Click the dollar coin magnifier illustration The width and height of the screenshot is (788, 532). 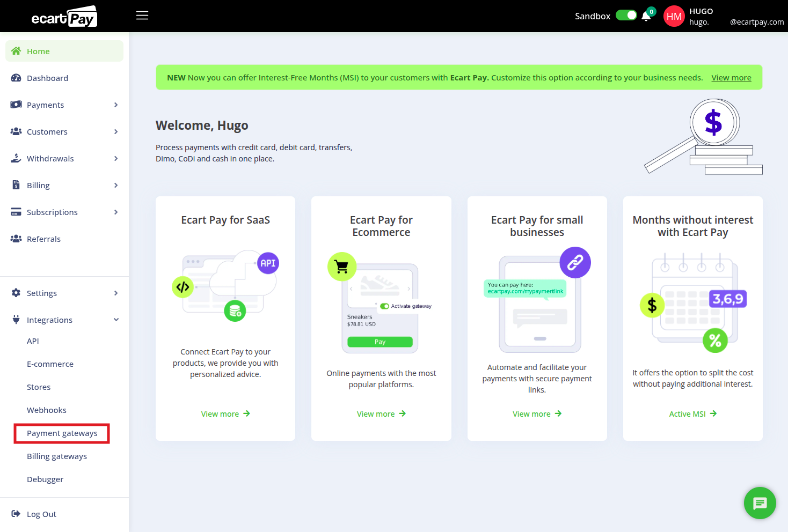point(703,137)
